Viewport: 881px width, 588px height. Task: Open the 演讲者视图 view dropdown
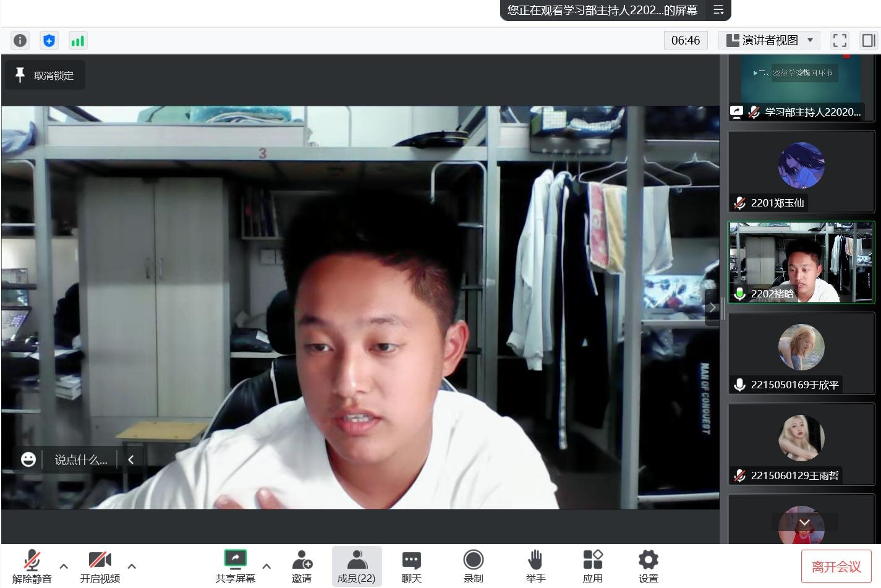click(x=769, y=41)
